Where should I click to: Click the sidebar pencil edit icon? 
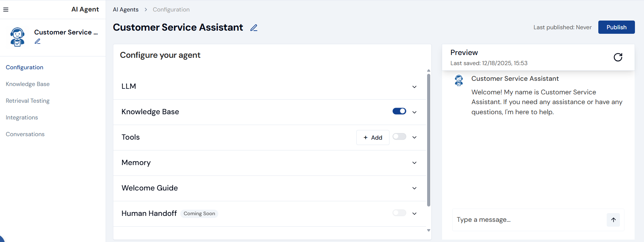[38, 41]
